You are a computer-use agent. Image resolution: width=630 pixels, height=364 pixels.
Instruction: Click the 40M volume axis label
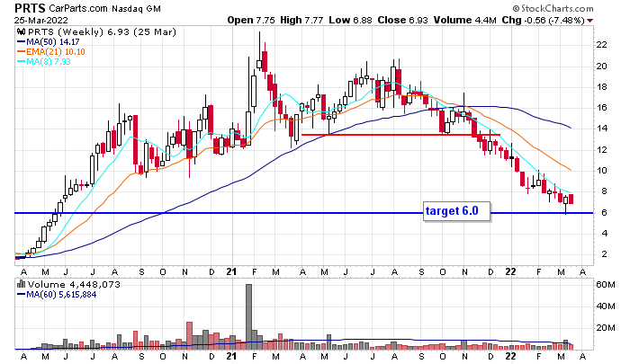click(606, 306)
